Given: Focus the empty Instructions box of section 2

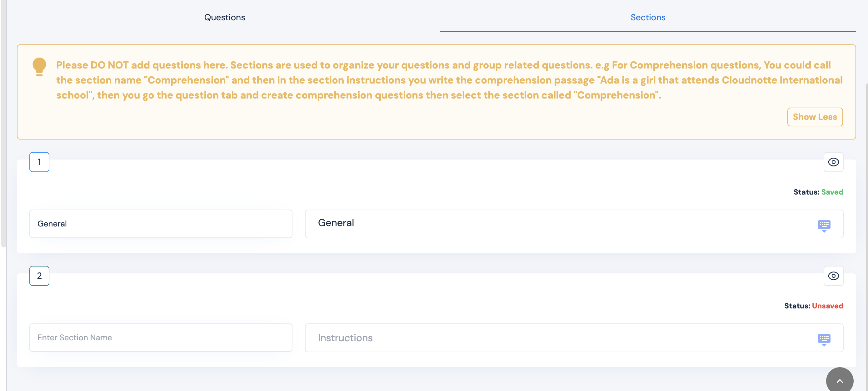Looking at the screenshot, I should 556,338.
